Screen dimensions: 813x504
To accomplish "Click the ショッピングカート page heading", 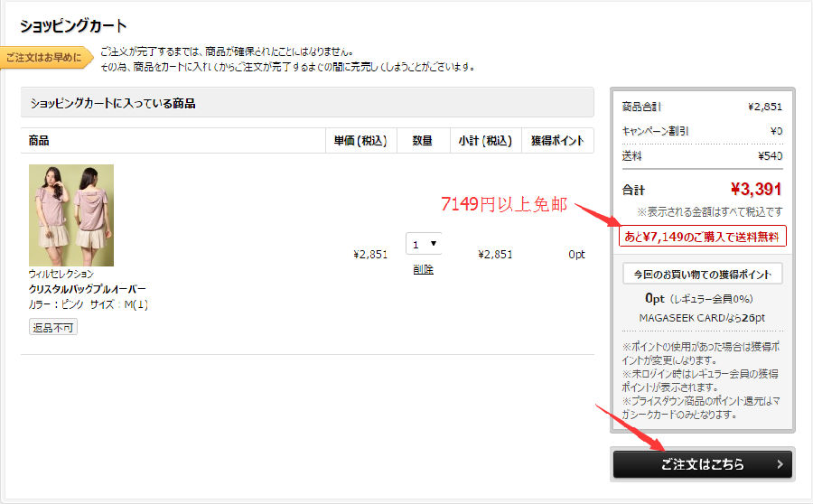I will 73,25.
